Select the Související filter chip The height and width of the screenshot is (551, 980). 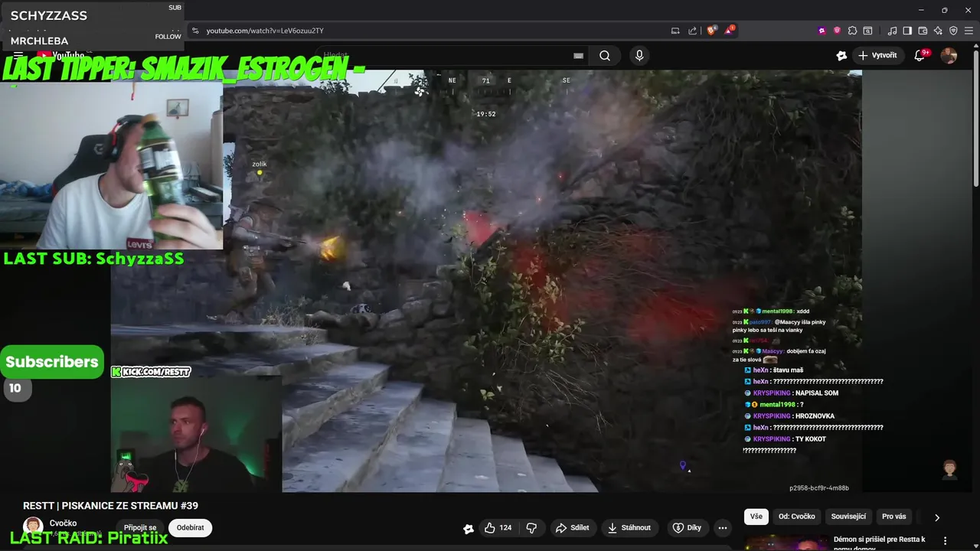(848, 517)
